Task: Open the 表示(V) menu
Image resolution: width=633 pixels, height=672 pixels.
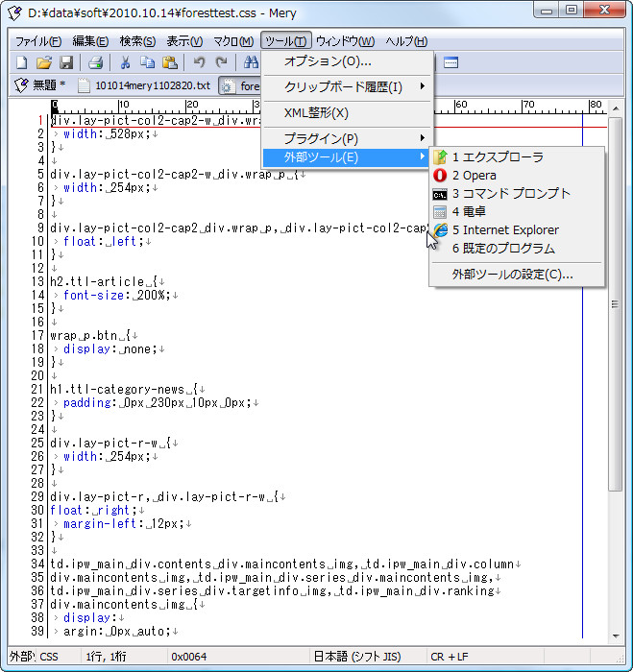Action: pyautogui.click(x=184, y=41)
